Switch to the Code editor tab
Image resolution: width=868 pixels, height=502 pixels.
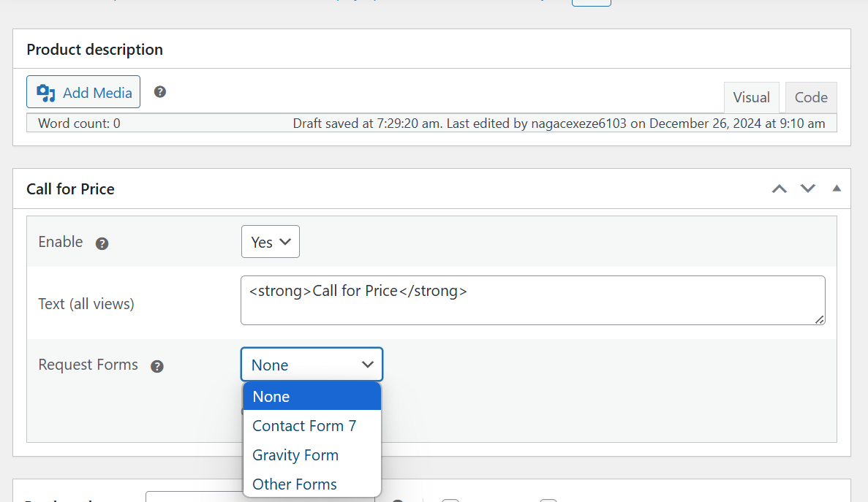point(810,96)
